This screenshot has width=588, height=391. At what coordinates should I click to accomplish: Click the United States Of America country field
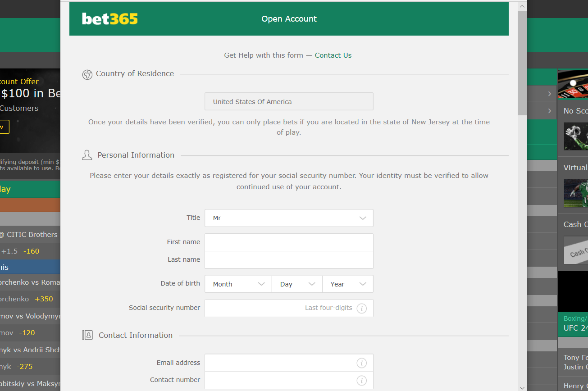point(289,102)
